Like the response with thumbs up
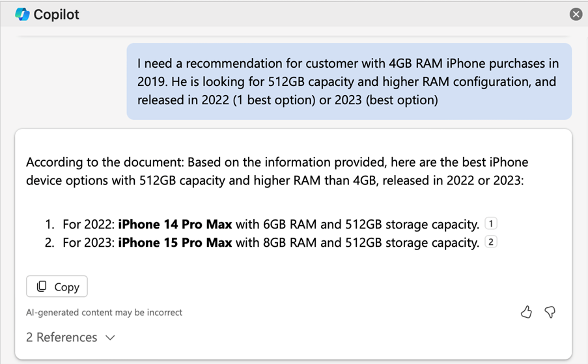Viewport: 588px width, 364px height. coord(526,313)
